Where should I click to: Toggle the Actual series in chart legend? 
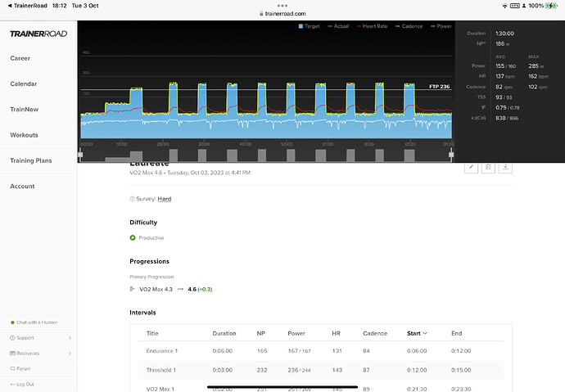coord(338,26)
